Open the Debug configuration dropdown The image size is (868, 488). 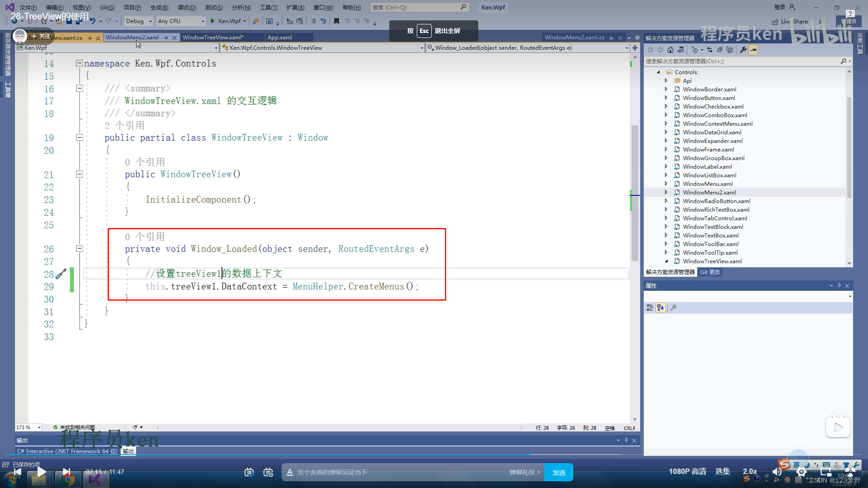[139, 21]
